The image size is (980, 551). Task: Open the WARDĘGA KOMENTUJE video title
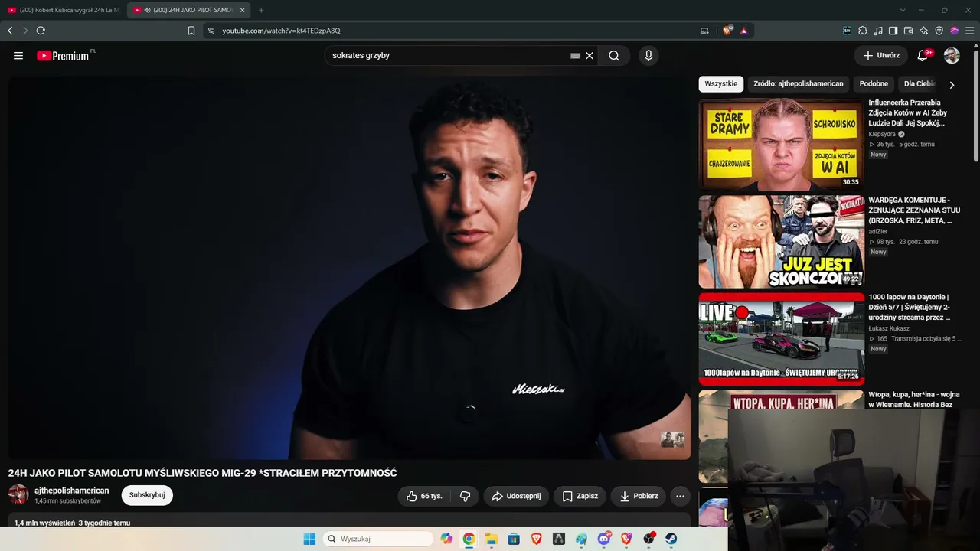coord(914,210)
